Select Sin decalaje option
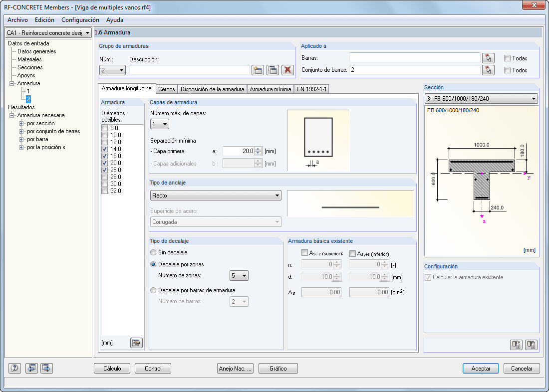This screenshot has height=392, width=549. point(153,252)
